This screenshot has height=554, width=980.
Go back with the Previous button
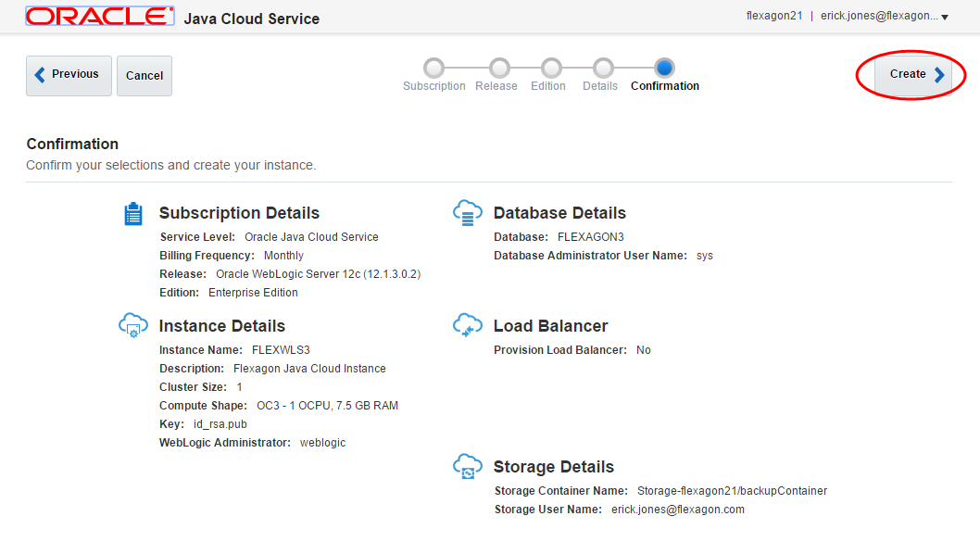(x=69, y=76)
